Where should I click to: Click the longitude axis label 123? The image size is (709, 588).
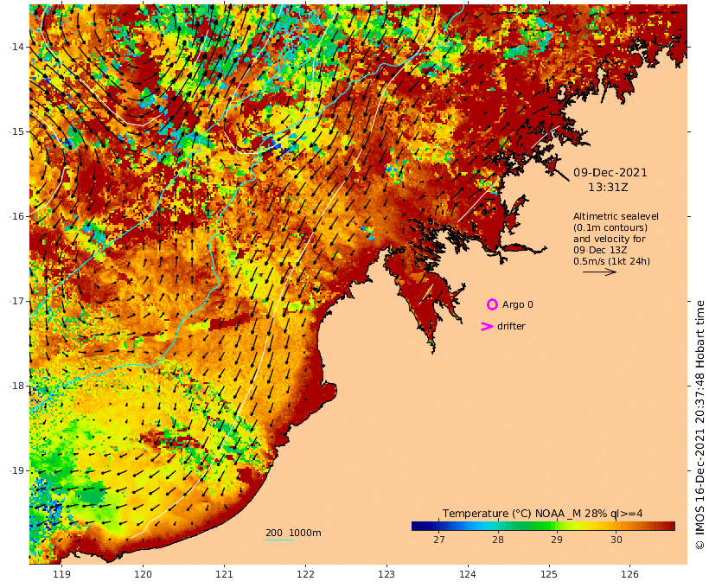pyautogui.click(x=386, y=574)
